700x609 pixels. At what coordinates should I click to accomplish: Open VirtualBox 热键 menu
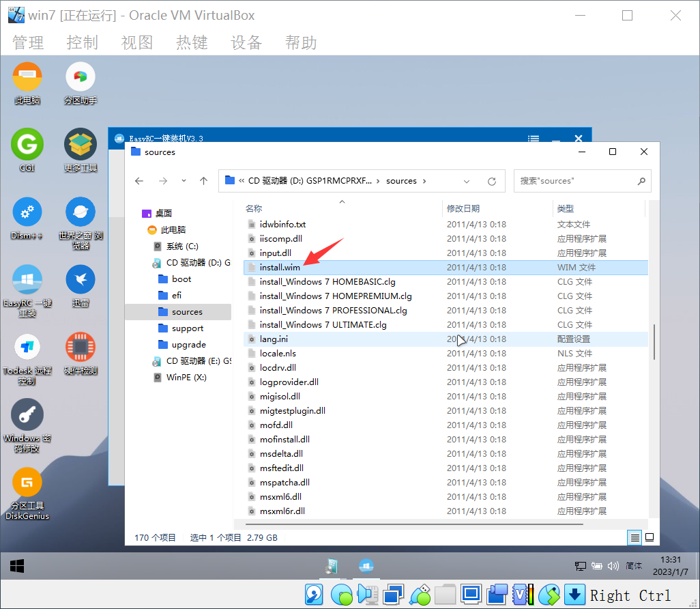192,42
